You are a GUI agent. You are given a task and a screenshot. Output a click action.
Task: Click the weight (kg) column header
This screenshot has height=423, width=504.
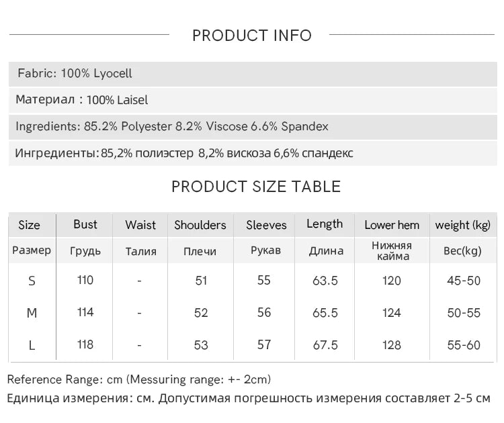[x=462, y=225]
